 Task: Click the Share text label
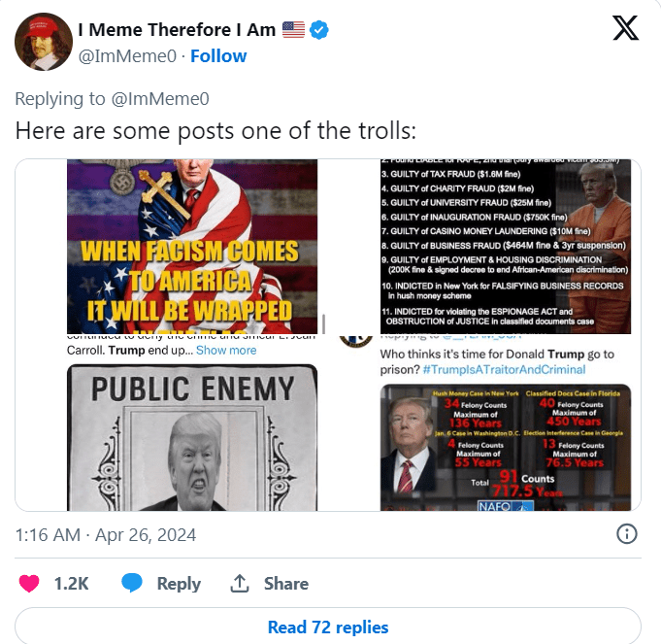click(286, 584)
